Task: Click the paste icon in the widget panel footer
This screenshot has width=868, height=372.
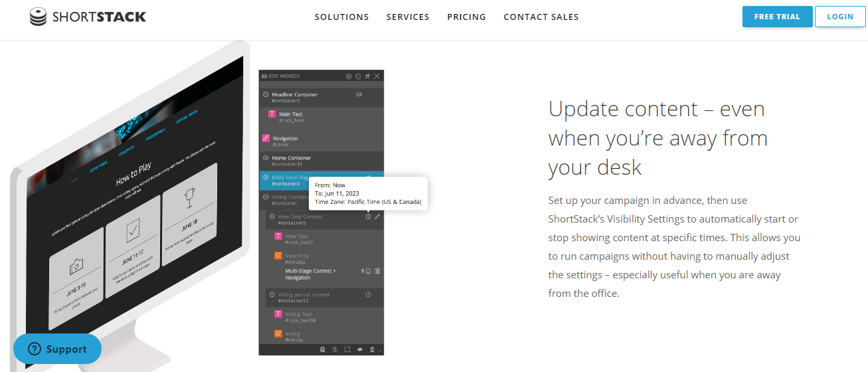Action: coord(335,349)
